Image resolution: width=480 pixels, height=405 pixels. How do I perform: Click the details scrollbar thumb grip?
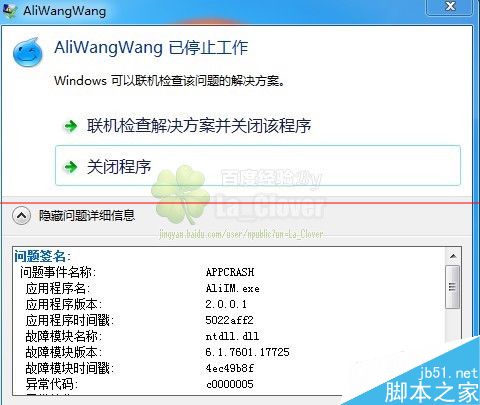coord(452,287)
